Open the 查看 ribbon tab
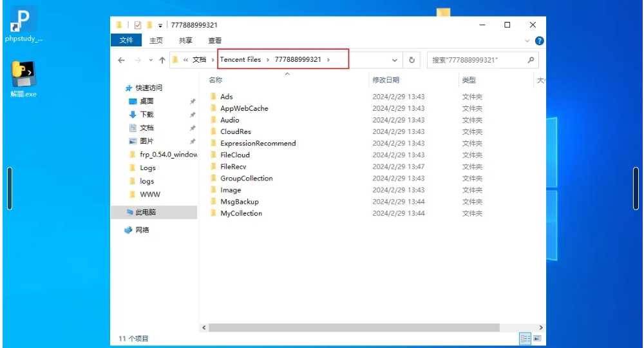Screen dimensions: 644x348 tap(215, 40)
